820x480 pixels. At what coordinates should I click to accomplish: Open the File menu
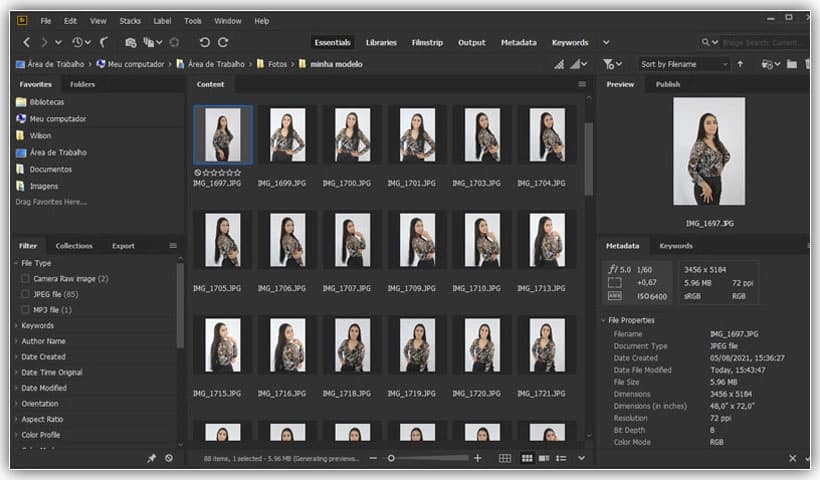[46, 21]
